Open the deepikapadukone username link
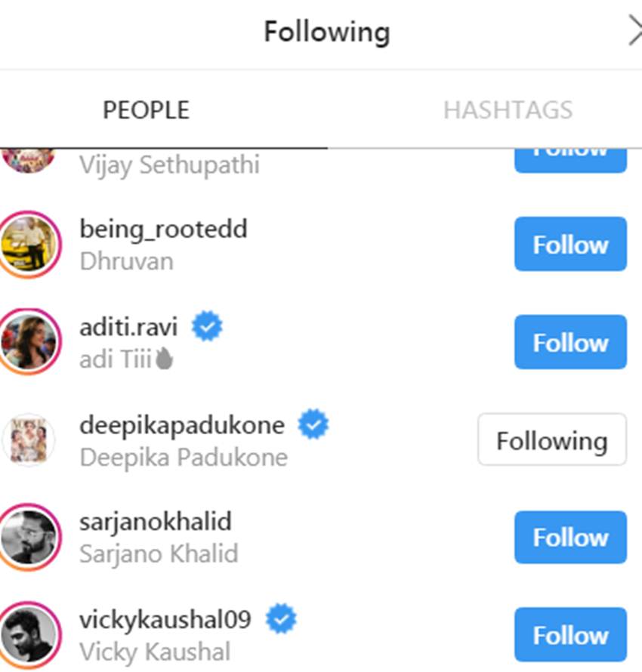This screenshot has height=672, width=642. [182, 425]
